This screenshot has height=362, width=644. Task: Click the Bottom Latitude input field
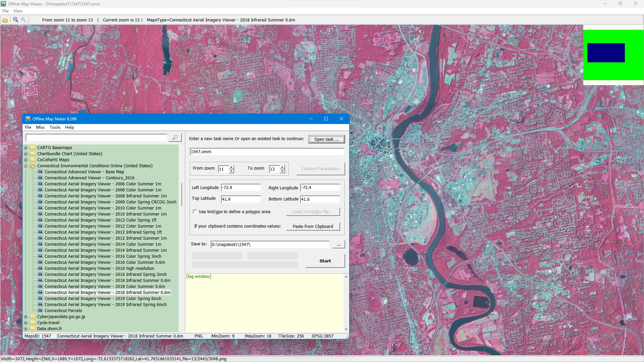coord(320,199)
